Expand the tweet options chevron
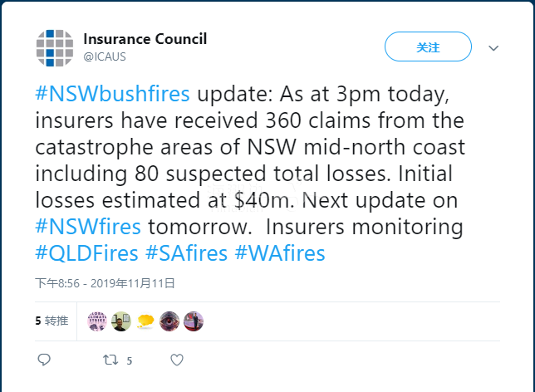This screenshot has height=392, width=535. click(493, 48)
